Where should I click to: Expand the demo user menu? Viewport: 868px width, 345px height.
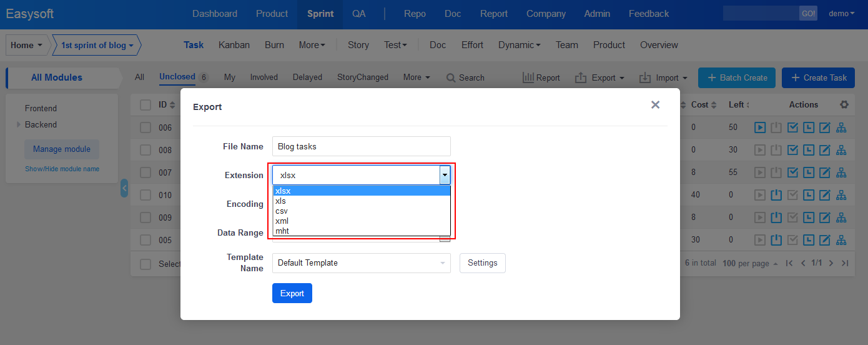841,14
